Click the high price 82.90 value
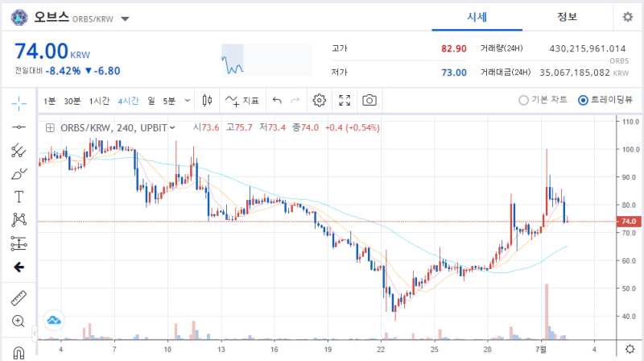The width and height of the screenshot is (644, 361). point(454,48)
